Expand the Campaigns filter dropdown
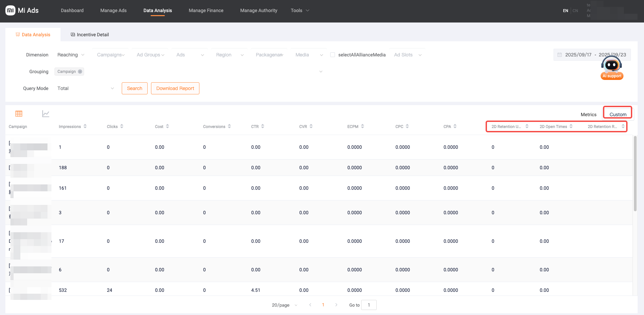This screenshot has width=644, height=315. 111,55
